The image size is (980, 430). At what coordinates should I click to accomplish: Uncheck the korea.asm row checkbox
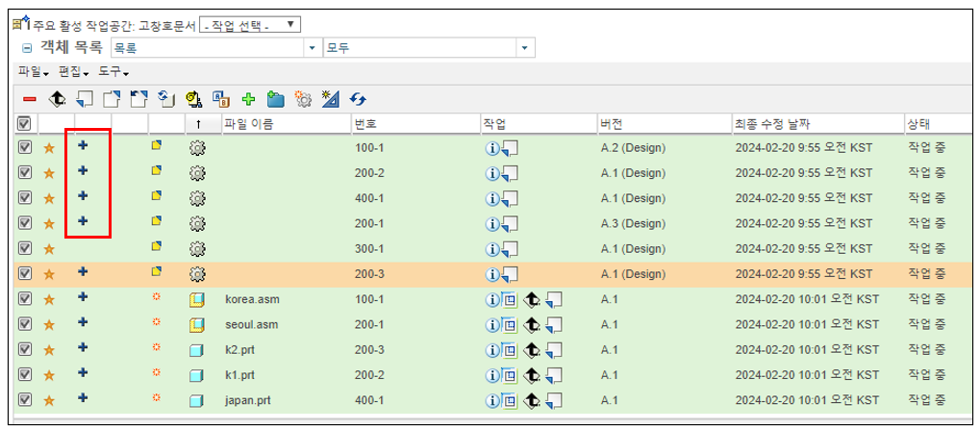coord(25,299)
